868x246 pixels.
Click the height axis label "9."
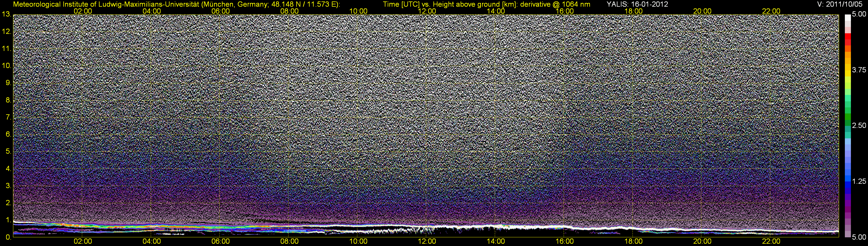tap(8, 83)
